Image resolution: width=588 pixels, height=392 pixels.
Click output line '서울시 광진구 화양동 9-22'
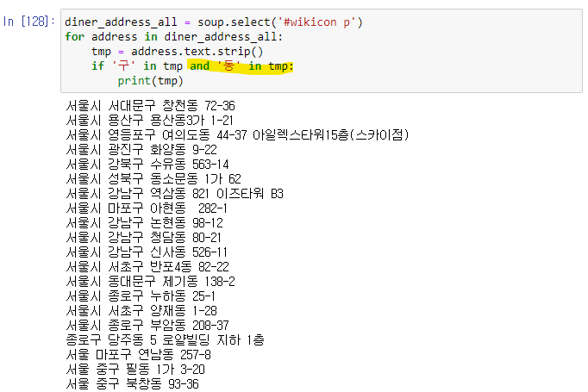click(141, 150)
